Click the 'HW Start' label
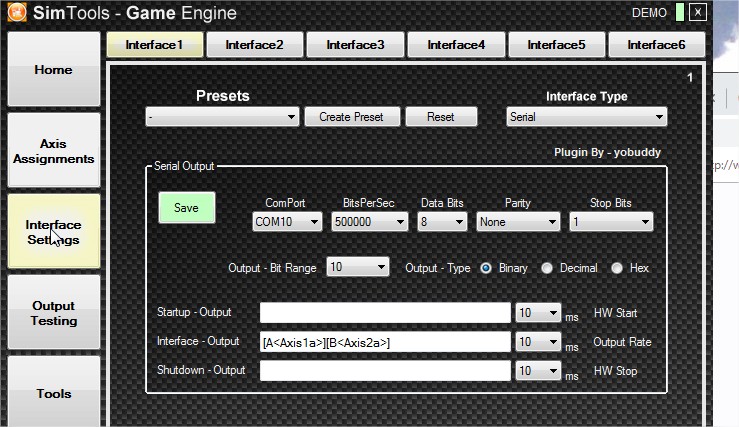 pyautogui.click(x=615, y=313)
